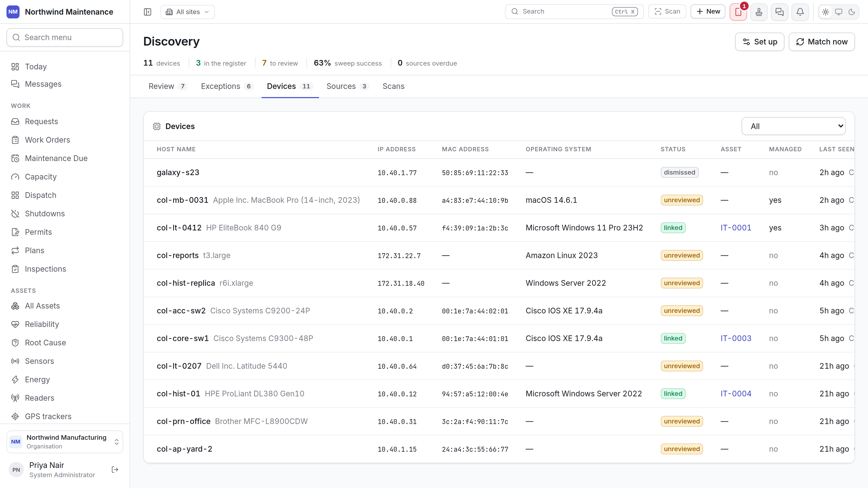Select the galaxy-s23 host name

178,172
